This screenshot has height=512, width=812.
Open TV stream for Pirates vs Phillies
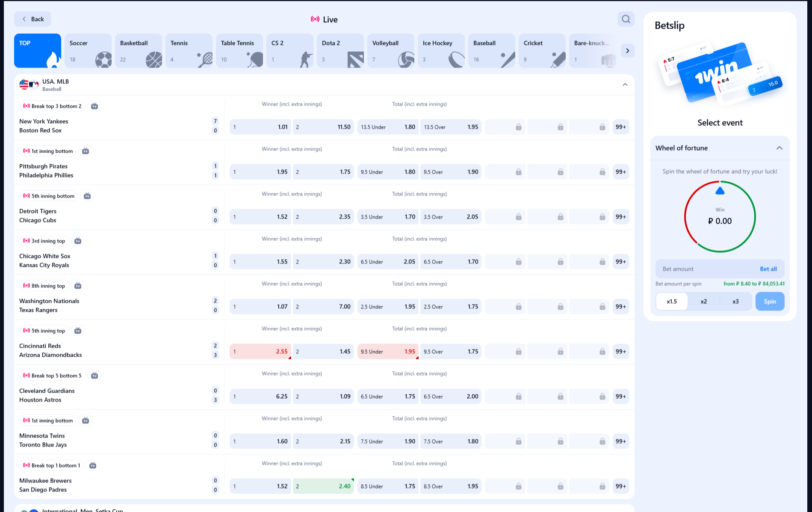(86, 151)
